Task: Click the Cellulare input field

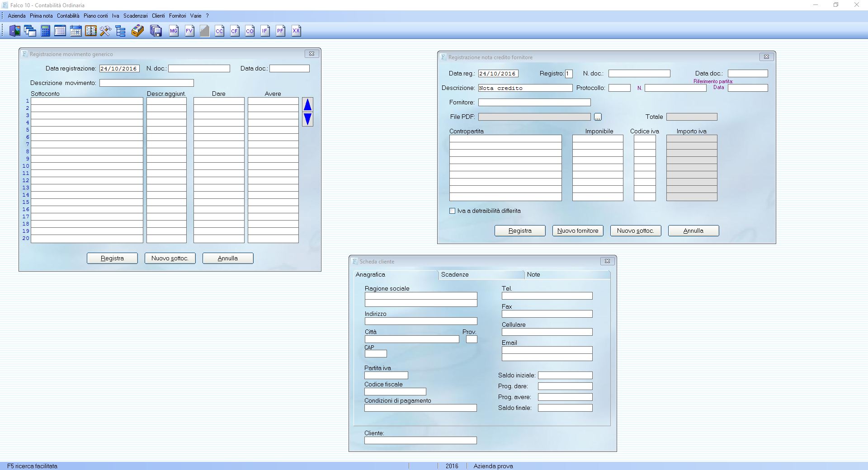Action: pos(547,332)
